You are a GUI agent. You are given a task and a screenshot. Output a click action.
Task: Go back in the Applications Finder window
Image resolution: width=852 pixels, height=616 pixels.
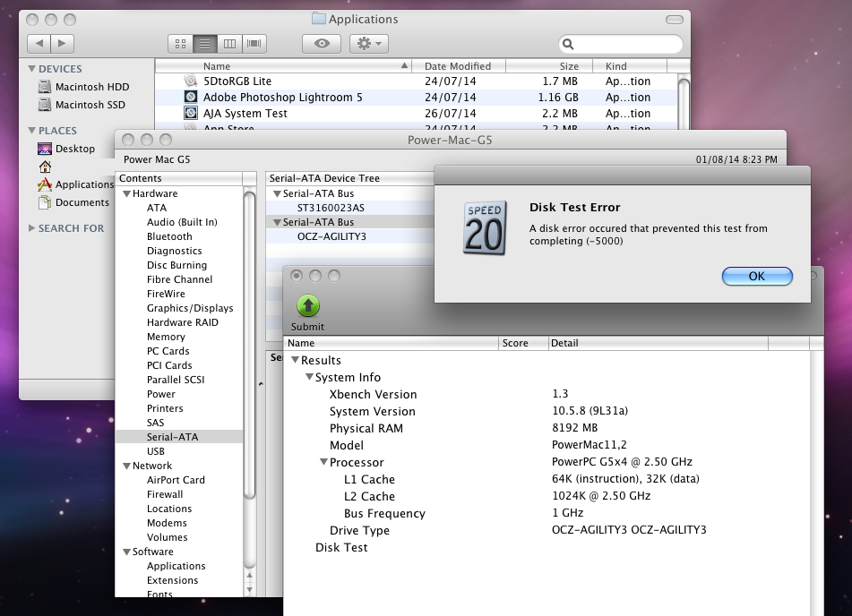coord(39,44)
